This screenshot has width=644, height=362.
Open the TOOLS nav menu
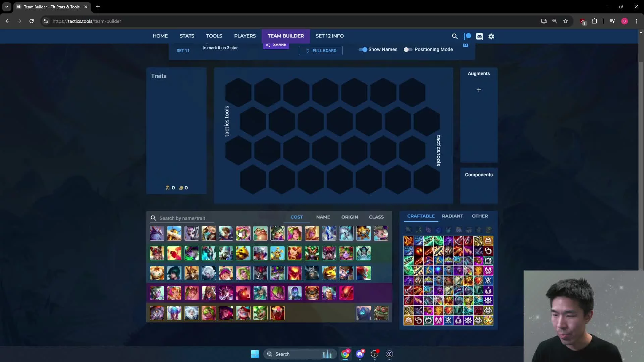coord(214,36)
